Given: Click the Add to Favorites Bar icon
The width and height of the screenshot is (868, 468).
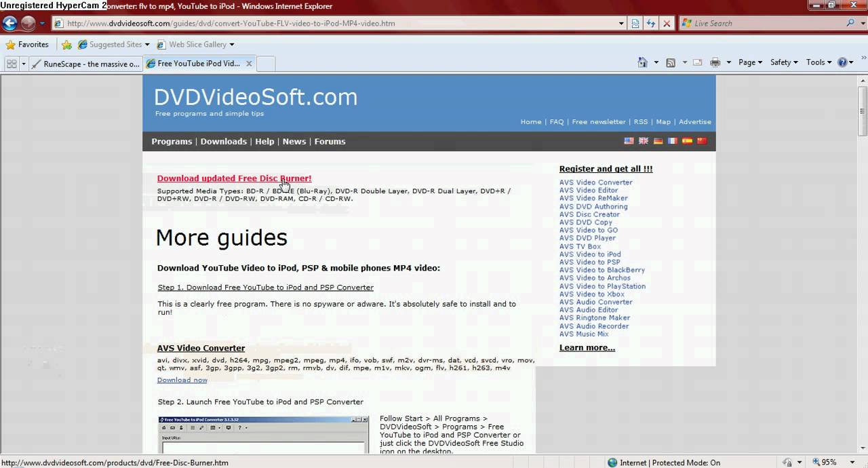Looking at the screenshot, I should tap(66, 45).
